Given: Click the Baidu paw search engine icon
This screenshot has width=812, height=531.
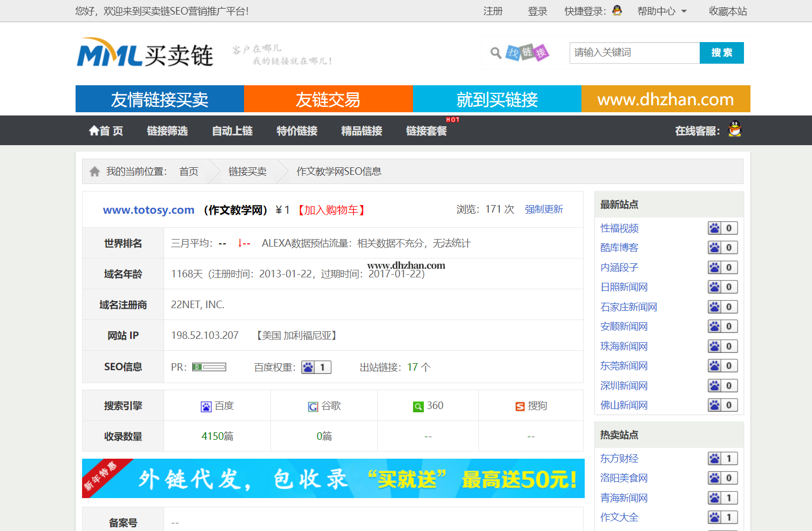Looking at the screenshot, I should point(206,406).
